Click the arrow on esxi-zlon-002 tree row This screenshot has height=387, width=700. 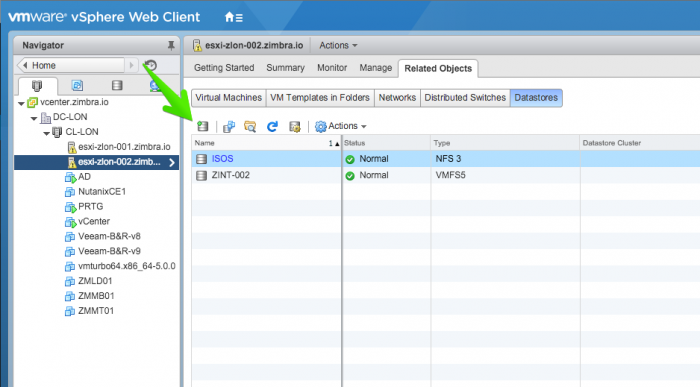click(172, 162)
